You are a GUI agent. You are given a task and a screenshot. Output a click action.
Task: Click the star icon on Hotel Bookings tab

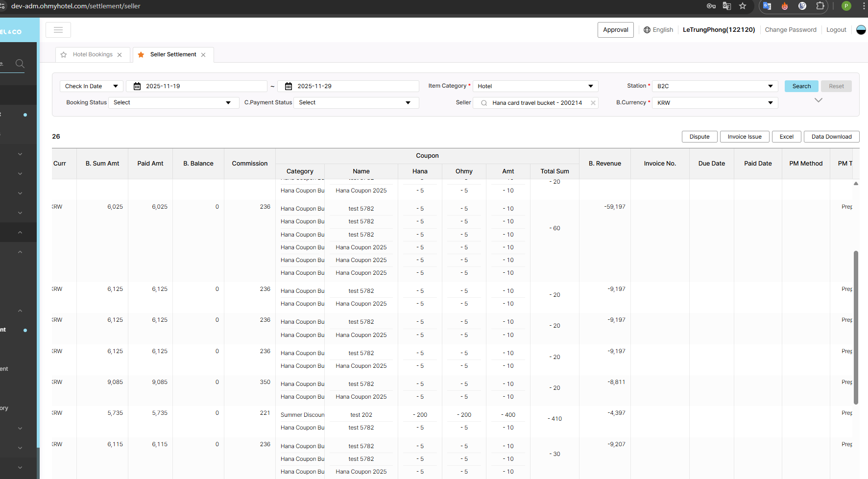tap(64, 55)
